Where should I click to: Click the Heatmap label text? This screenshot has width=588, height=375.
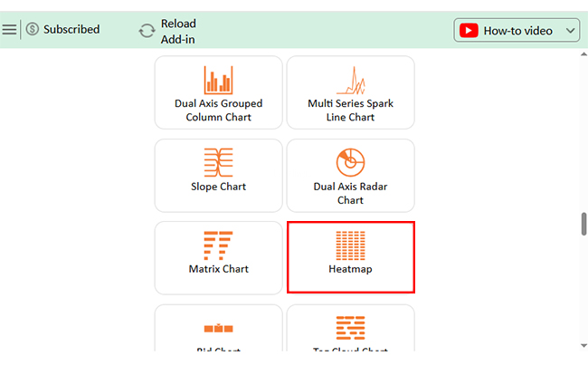click(x=350, y=269)
